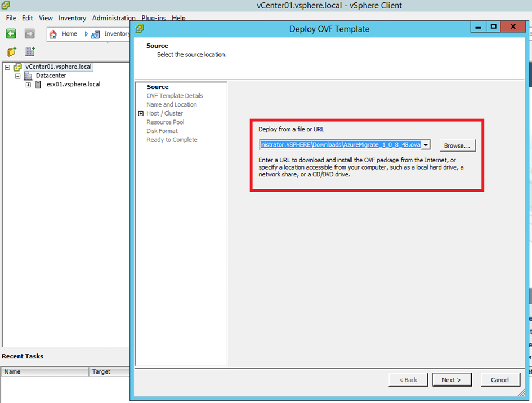The width and height of the screenshot is (532, 403).
Task: Click the Deploy OVF Template dialog logo icon
Action: point(140,29)
